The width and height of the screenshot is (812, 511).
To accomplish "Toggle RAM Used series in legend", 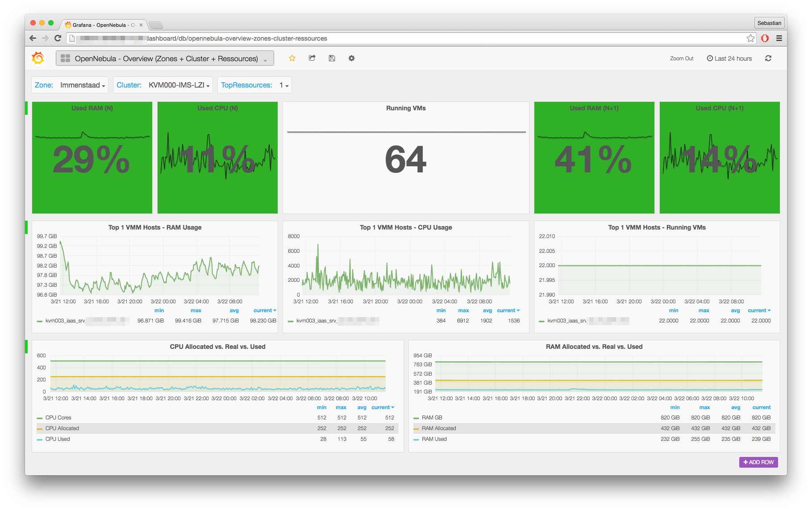I will 434,439.
